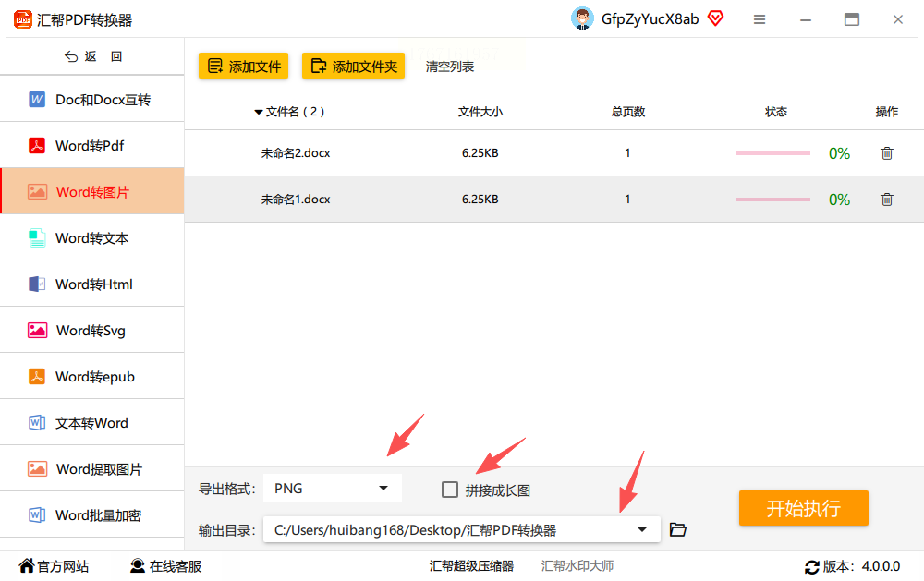The width and height of the screenshot is (924, 581).
Task: Click the customer service person icon
Action: 138,565
